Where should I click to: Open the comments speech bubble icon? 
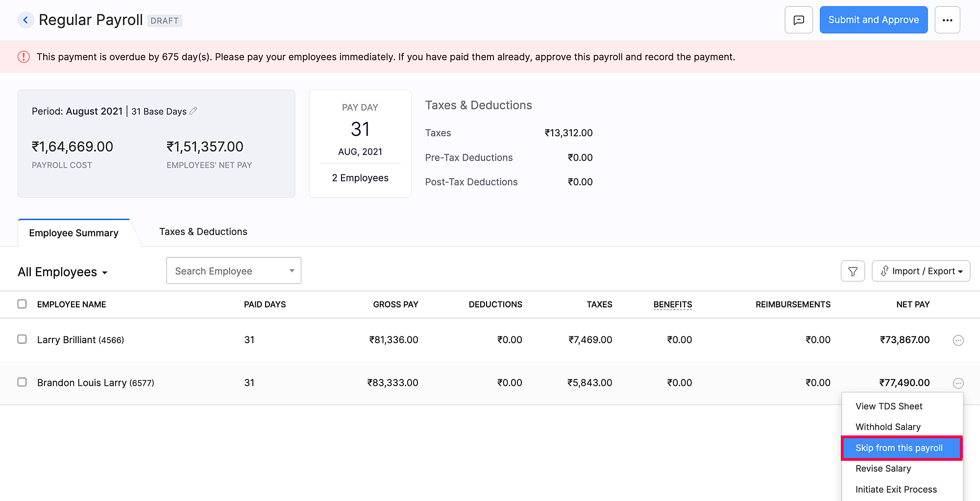(x=799, y=20)
